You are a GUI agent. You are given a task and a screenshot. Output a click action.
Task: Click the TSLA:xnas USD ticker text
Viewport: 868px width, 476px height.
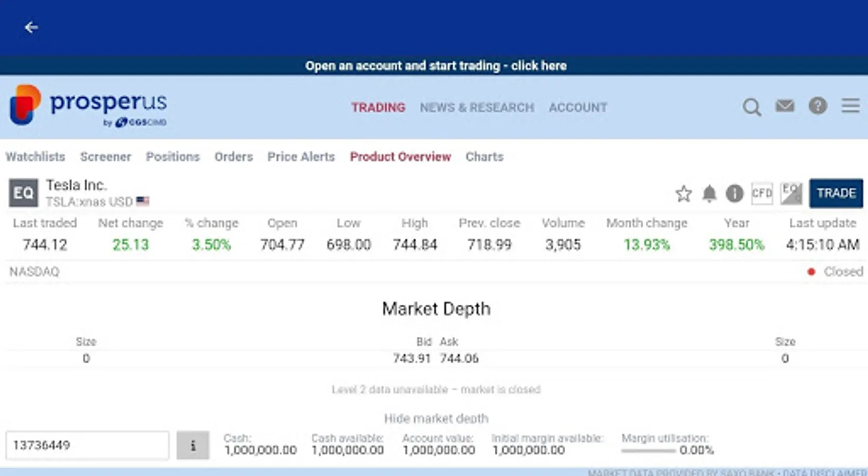(x=89, y=202)
